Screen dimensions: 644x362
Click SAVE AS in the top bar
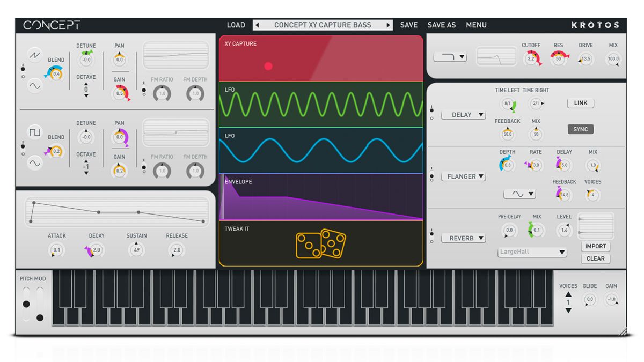coord(442,25)
